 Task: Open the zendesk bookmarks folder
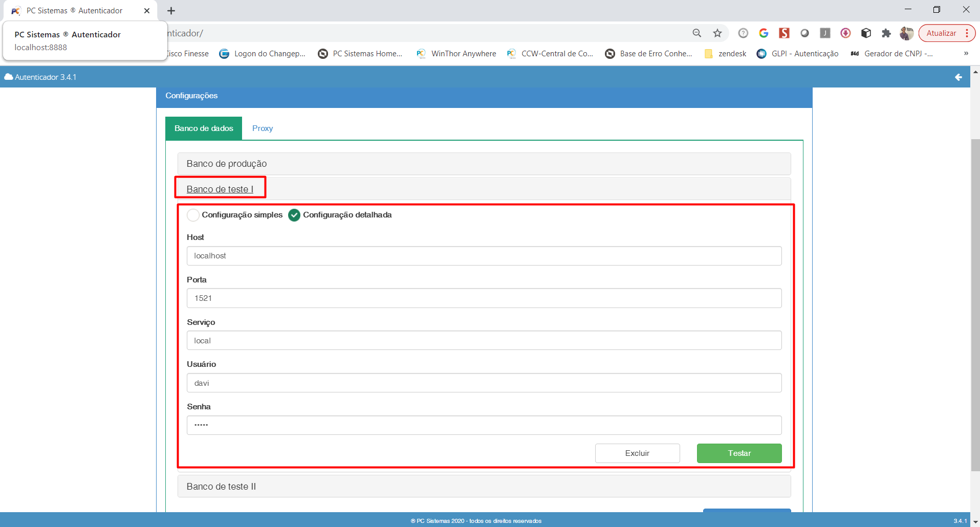[726, 54]
